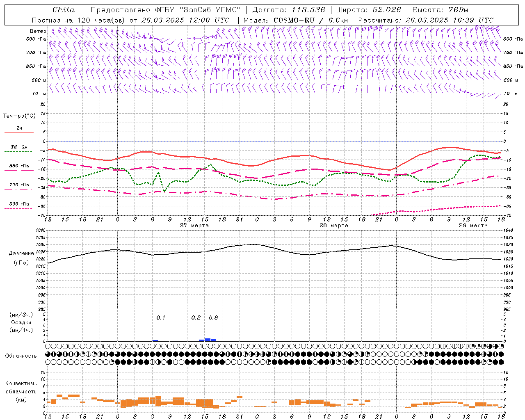Click the 2м temperature legend label
This screenshot has height=420, width=525.
pos(19,128)
